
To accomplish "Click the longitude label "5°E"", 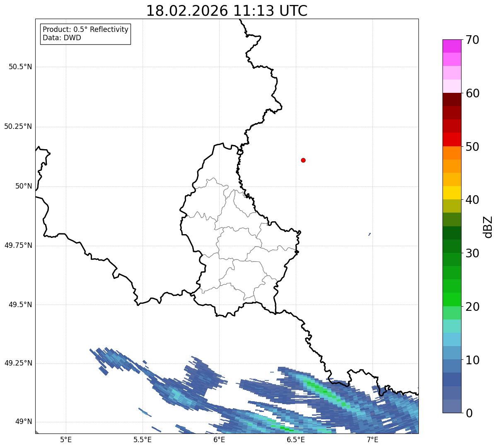I will [x=66, y=440].
